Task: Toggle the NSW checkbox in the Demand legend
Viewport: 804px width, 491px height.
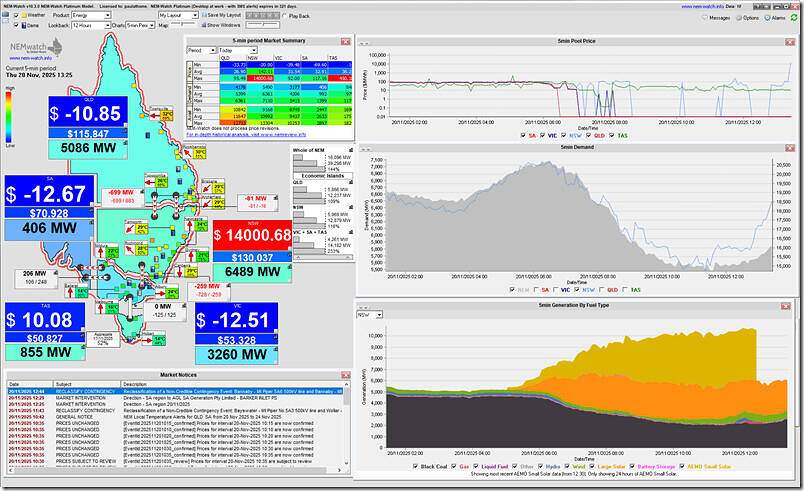Action: (x=577, y=290)
